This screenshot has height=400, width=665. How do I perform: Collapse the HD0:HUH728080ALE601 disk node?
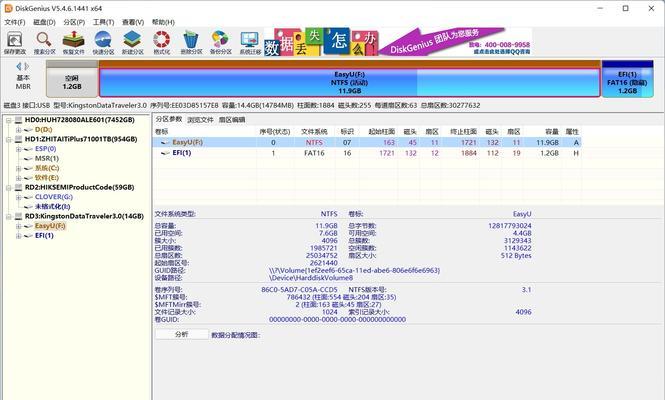pyautogui.click(x=8, y=120)
